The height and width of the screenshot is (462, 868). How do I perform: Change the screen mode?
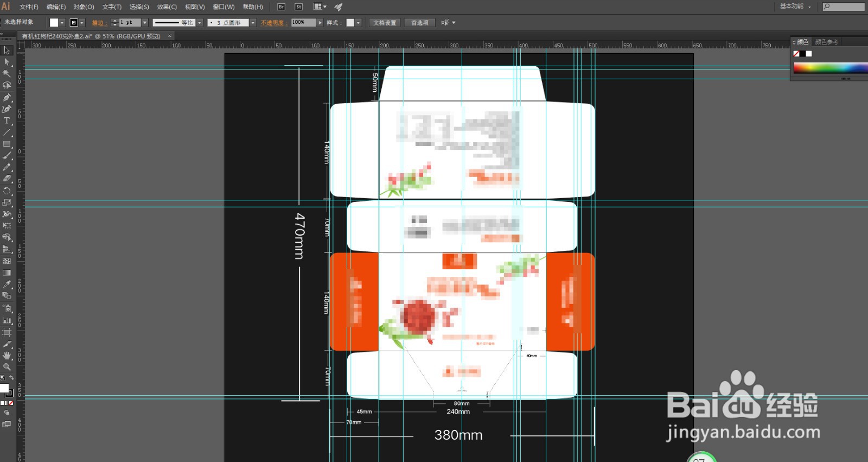click(x=7, y=425)
